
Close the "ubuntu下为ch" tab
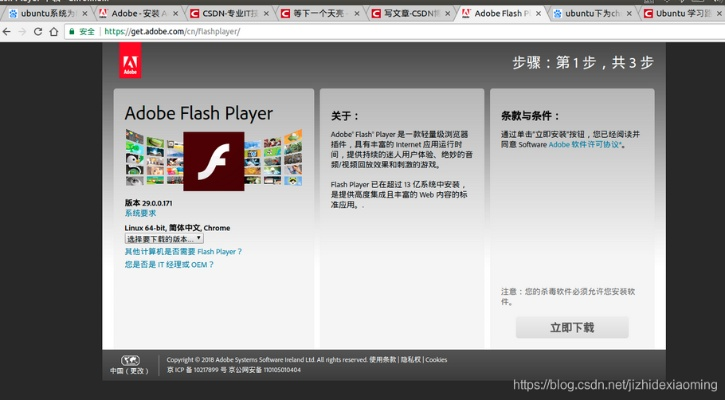pos(629,14)
